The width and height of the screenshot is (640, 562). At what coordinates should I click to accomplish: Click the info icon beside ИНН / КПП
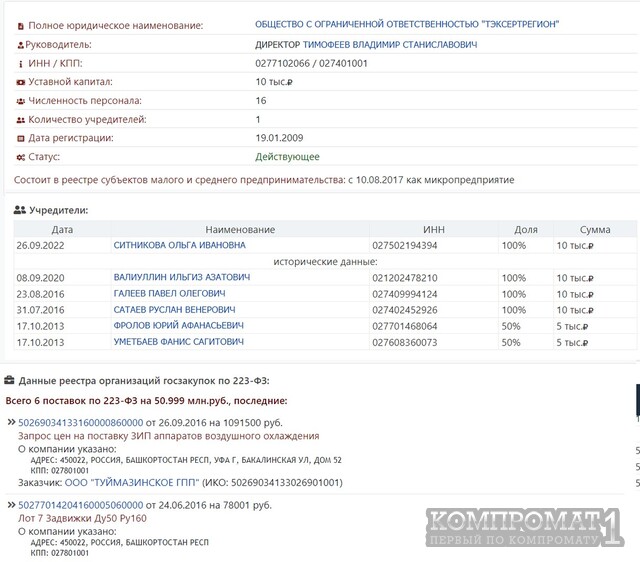(x=20, y=64)
